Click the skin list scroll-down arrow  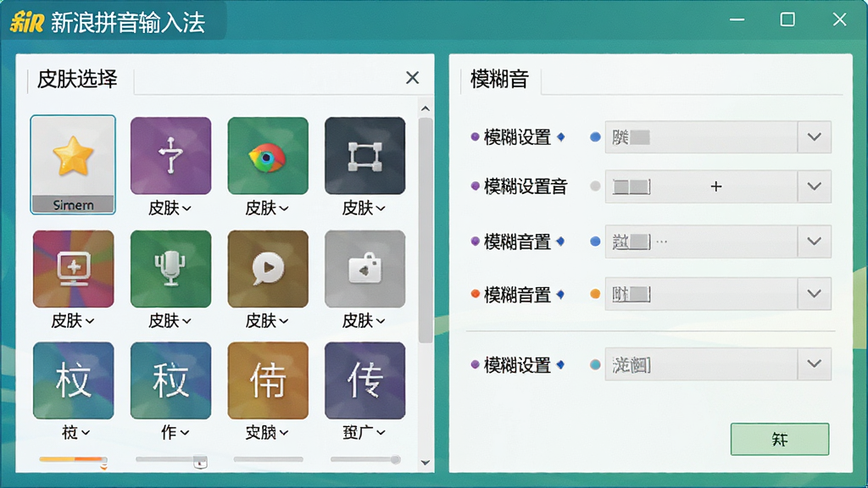click(x=426, y=463)
